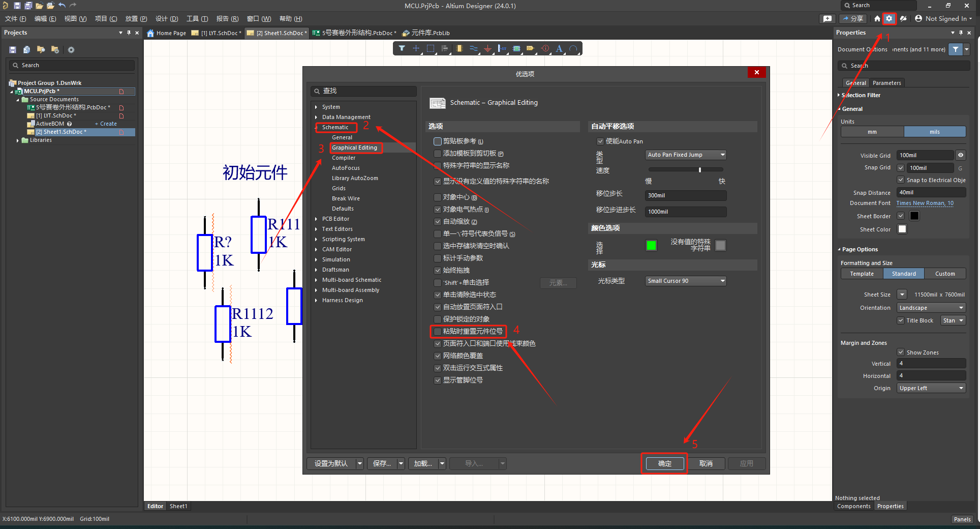Select the rectangle selection tool

(x=431, y=48)
